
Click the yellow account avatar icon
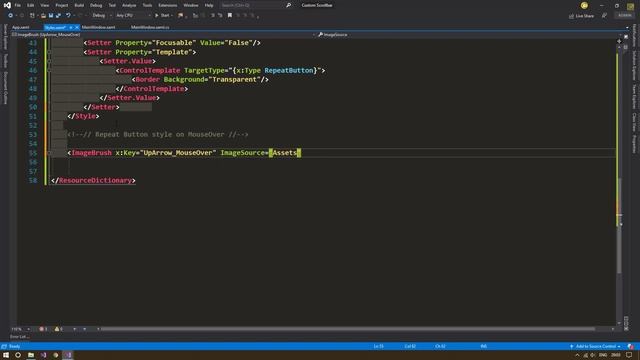(584, 5)
